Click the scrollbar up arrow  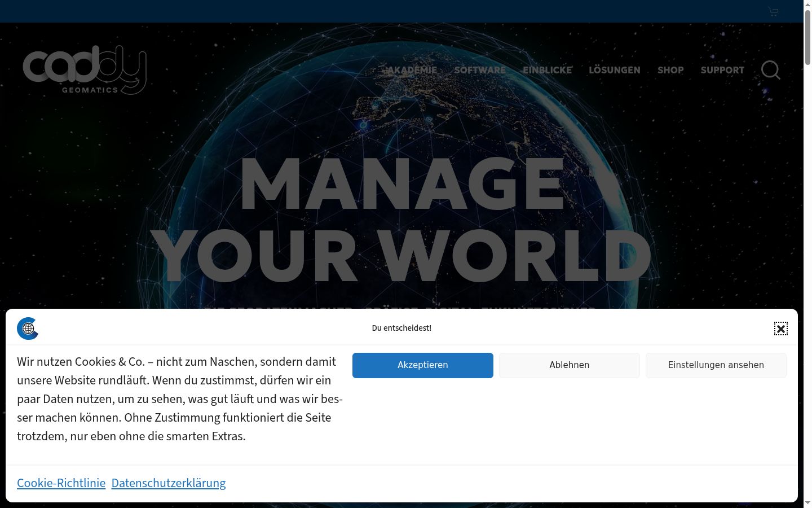click(807, 4)
